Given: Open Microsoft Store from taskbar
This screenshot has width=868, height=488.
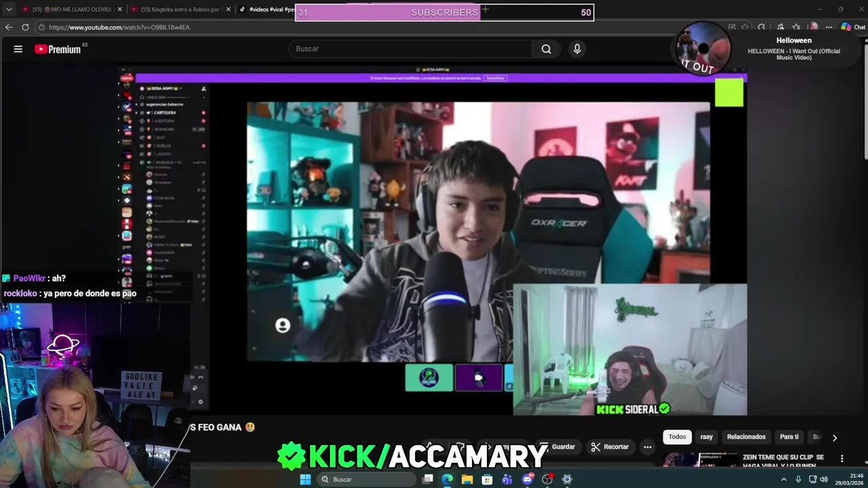Looking at the screenshot, I should coord(487,479).
